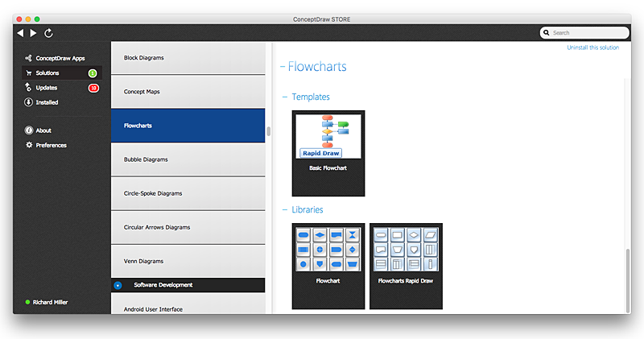
Task: Open Flowcharts Rapid Draw library thumbnail
Action: [x=406, y=249]
